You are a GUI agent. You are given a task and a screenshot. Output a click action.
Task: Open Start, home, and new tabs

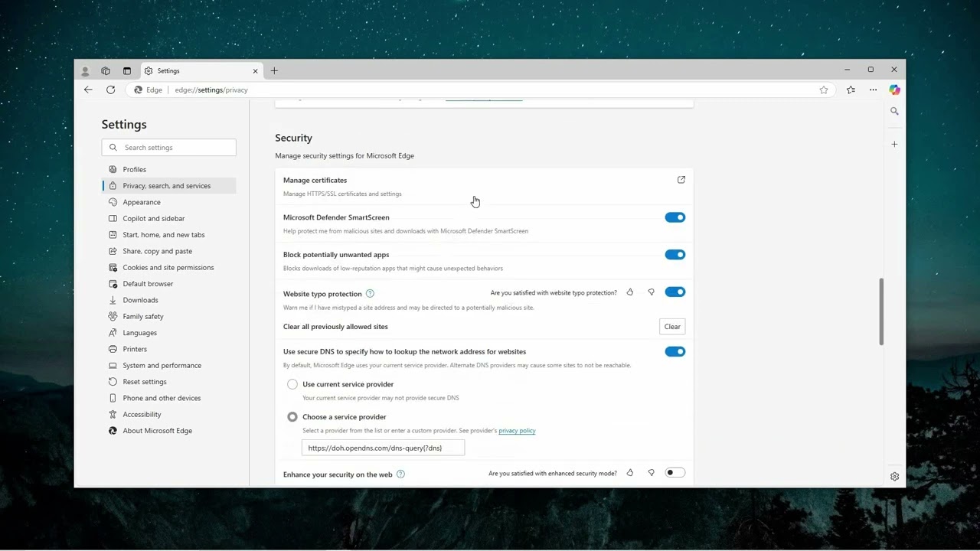168,235
